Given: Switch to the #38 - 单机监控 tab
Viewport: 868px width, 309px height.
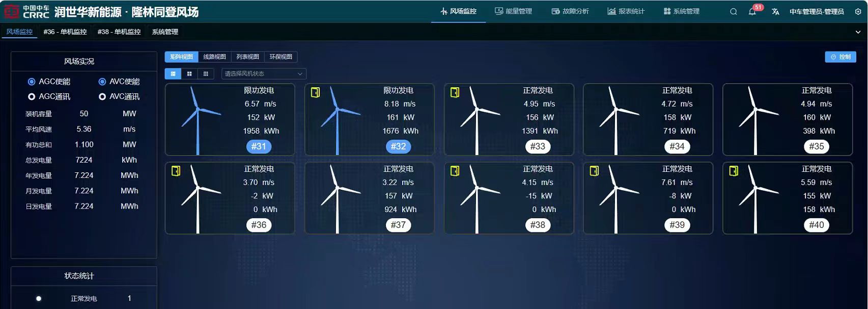Looking at the screenshot, I should coord(119,32).
